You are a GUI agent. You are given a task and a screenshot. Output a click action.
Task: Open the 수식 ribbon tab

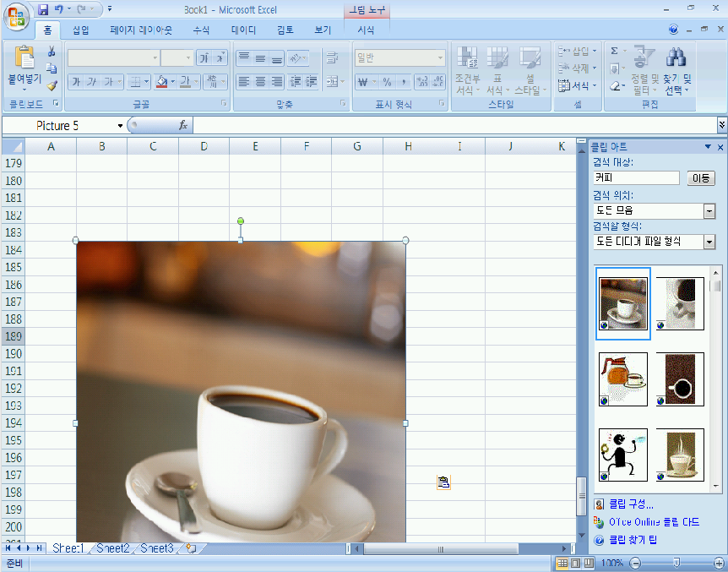[201, 30]
